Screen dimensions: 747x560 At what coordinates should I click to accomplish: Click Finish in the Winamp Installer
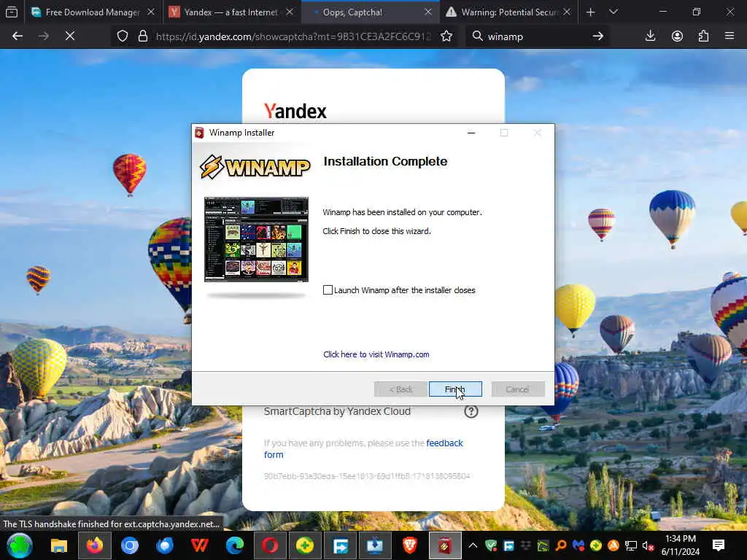(455, 389)
